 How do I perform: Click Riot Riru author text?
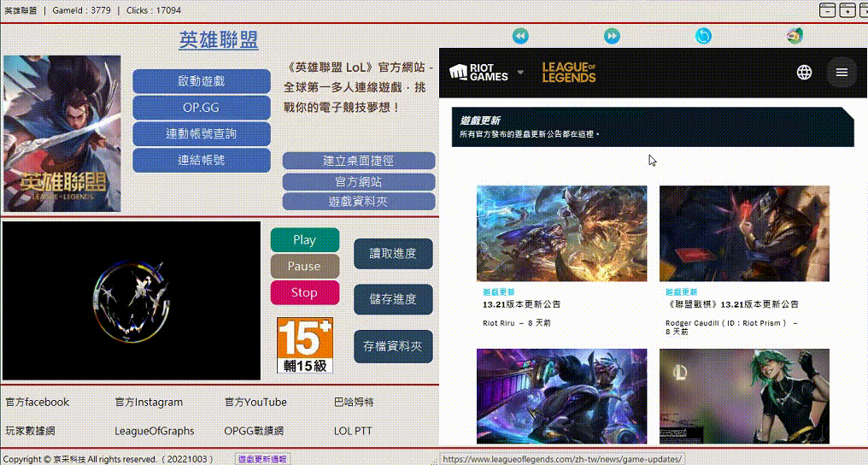pyautogui.click(x=498, y=323)
